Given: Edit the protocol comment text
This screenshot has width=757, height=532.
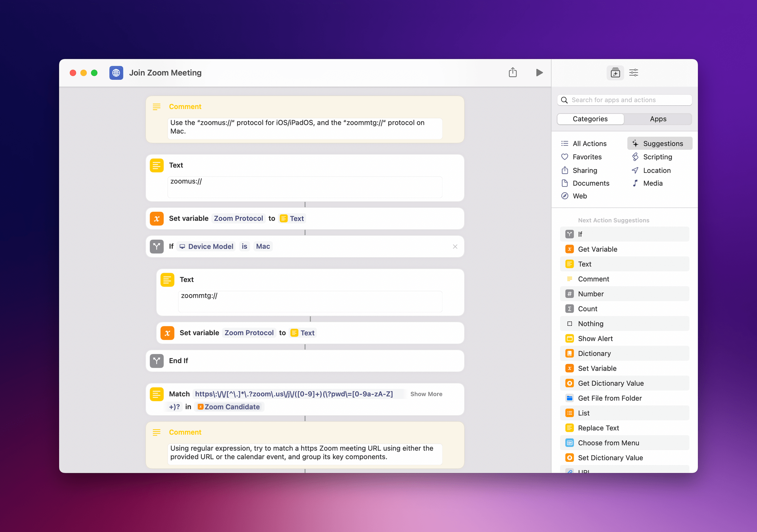Looking at the screenshot, I should tap(305, 129).
